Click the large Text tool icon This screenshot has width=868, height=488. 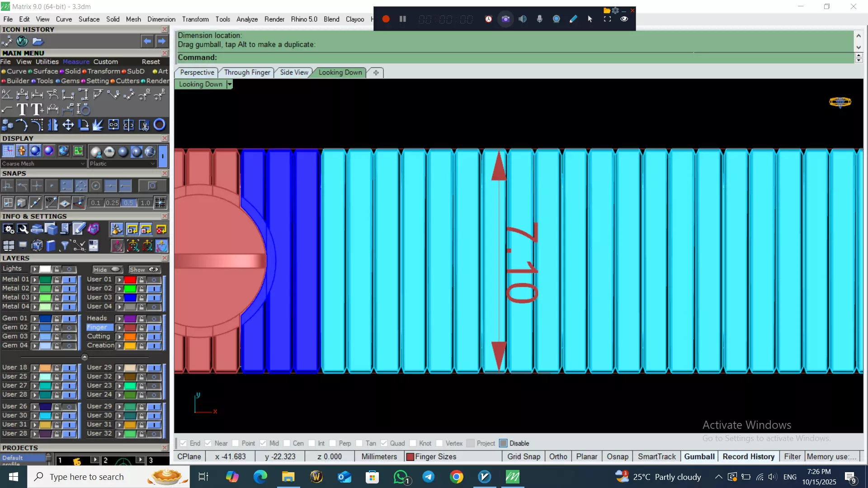click(22, 109)
